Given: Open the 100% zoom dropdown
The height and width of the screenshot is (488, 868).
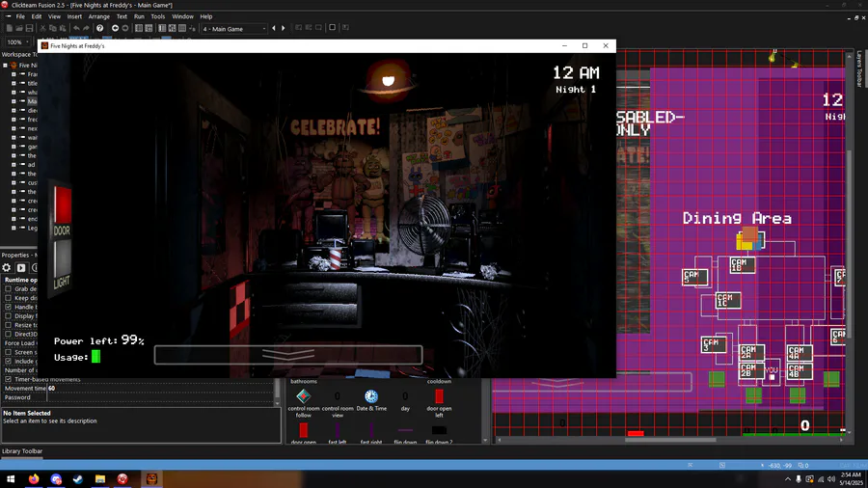Looking at the screenshot, I should coord(17,42).
